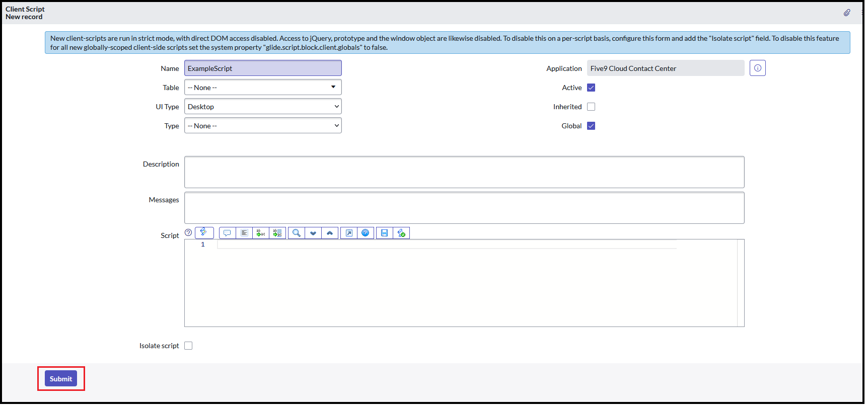Click the replace all icon
The height and width of the screenshot is (409, 868).
click(x=277, y=233)
